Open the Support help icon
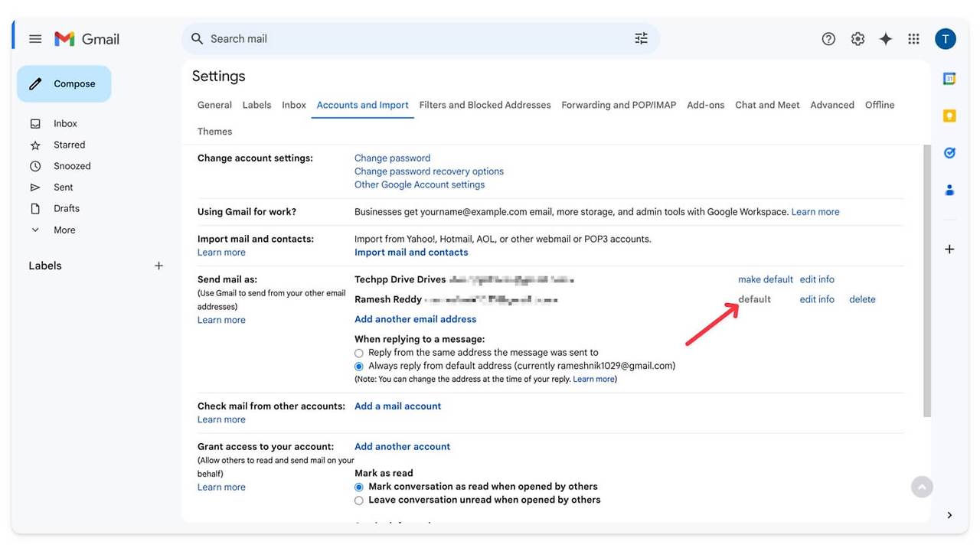 (x=828, y=39)
